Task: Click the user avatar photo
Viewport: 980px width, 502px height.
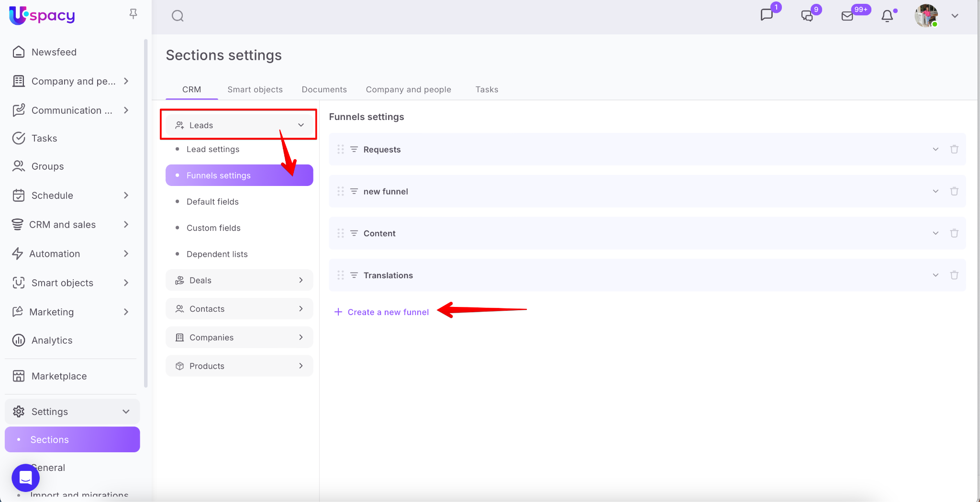Action: coord(926,16)
